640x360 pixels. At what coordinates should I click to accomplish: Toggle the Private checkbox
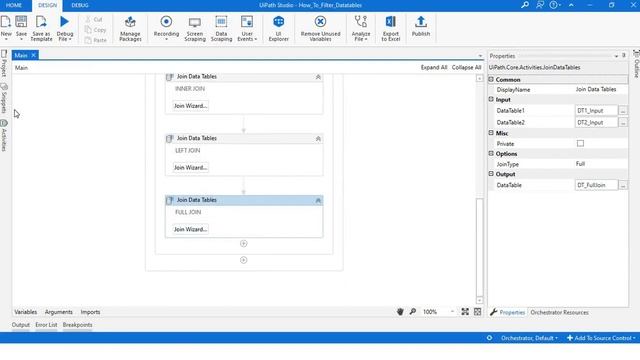[580, 143]
